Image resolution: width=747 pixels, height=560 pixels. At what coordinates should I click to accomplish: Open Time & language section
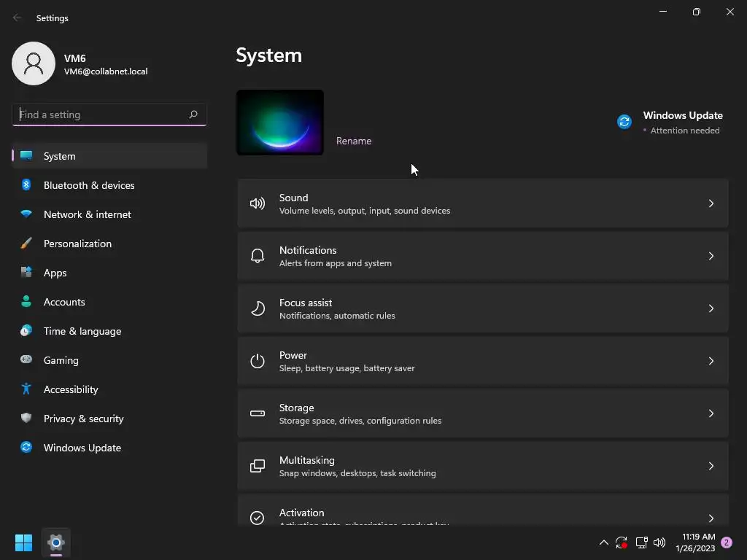tap(109, 331)
